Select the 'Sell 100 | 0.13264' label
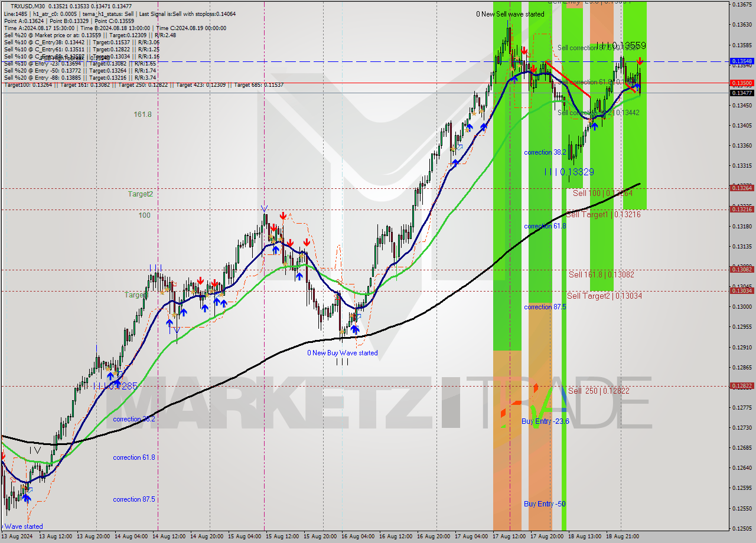 tap(602, 193)
